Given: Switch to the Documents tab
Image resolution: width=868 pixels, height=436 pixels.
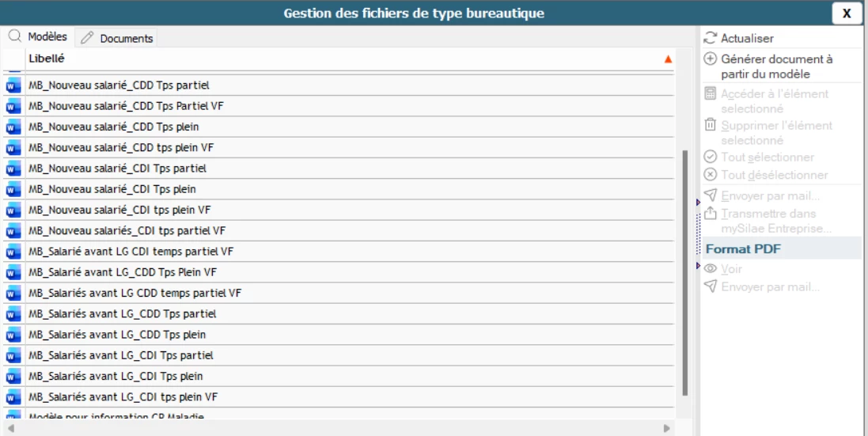Looking at the screenshot, I should [117, 38].
